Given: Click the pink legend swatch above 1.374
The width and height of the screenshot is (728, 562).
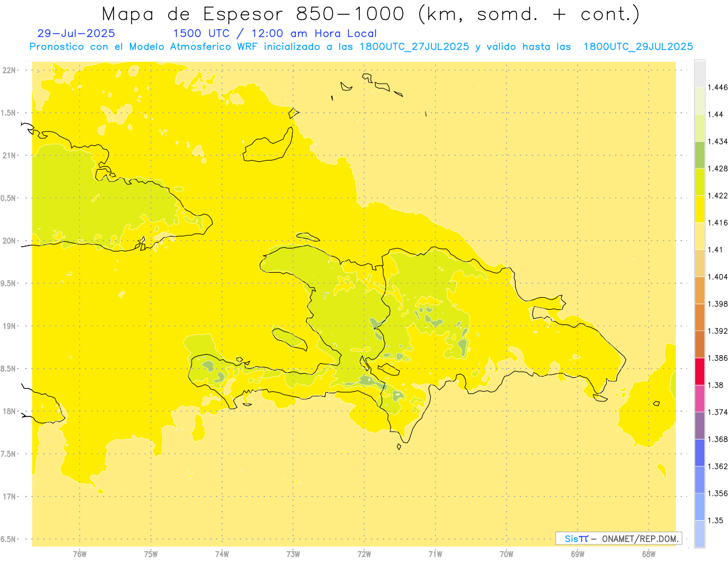Looking at the screenshot, I should [699, 398].
